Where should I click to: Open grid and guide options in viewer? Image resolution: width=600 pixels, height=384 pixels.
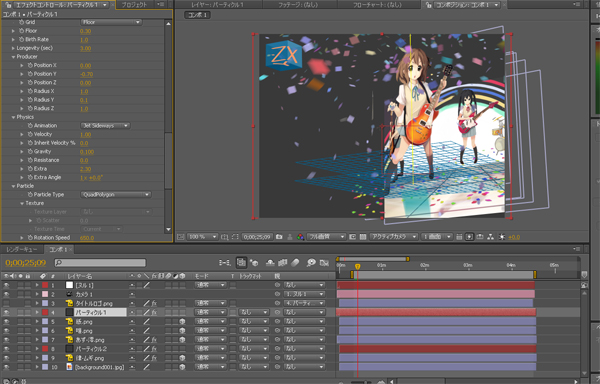[x=225, y=237]
